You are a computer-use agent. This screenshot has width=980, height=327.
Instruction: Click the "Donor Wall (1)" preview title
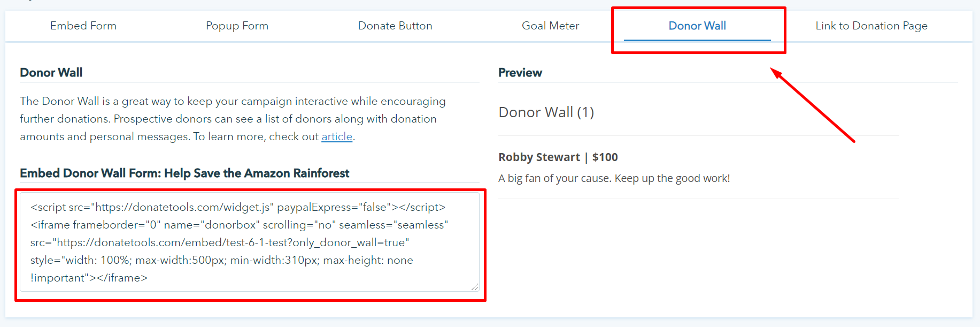(546, 112)
